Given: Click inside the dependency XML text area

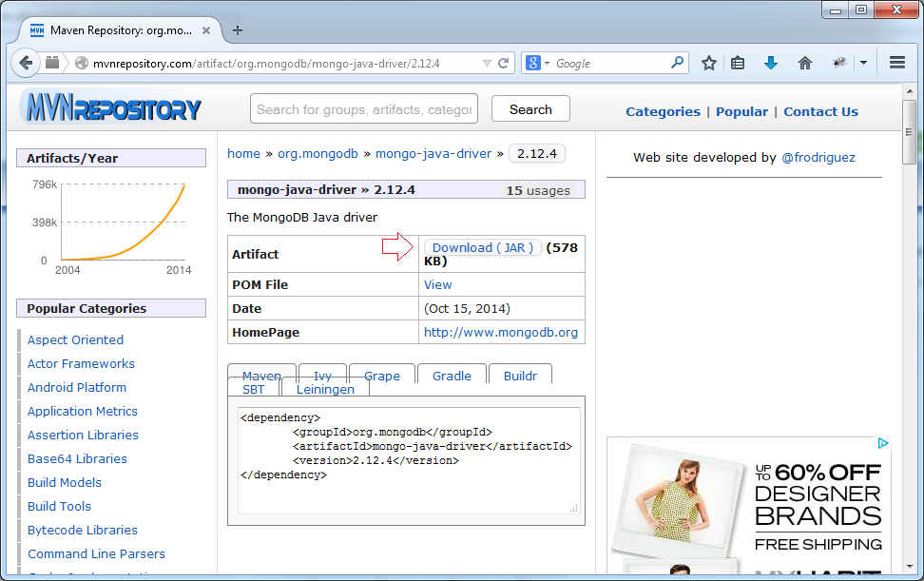Looking at the screenshot, I should [409, 460].
